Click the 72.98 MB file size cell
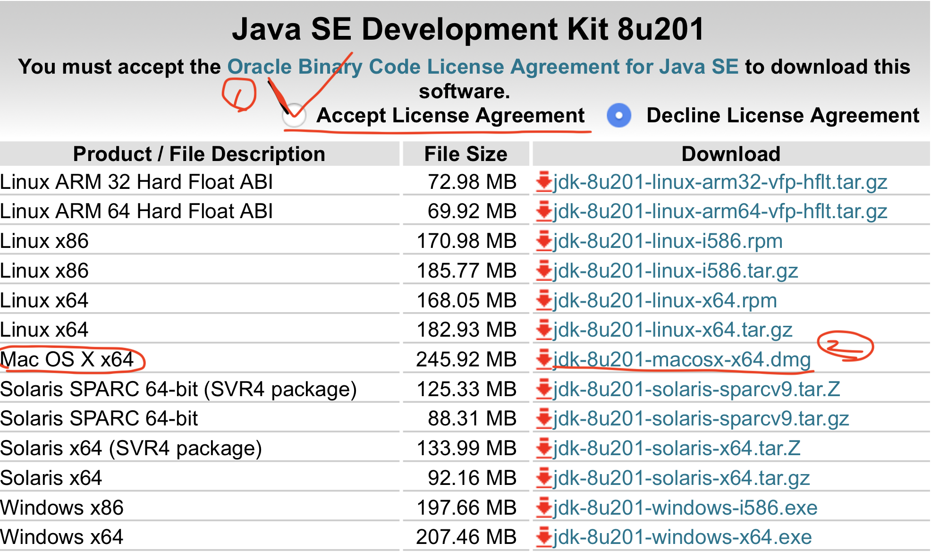The image size is (931, 560). [472, 182]
